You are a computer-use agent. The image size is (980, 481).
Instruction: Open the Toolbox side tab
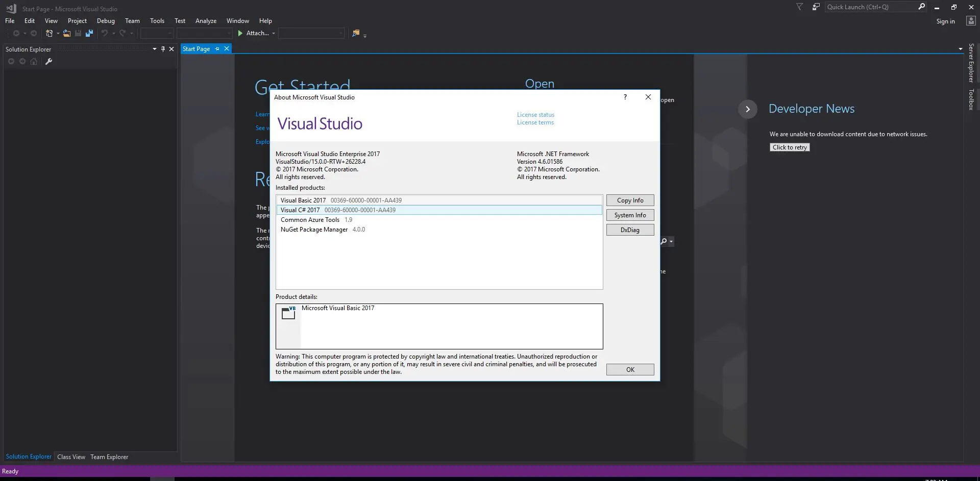click(971, 99)
